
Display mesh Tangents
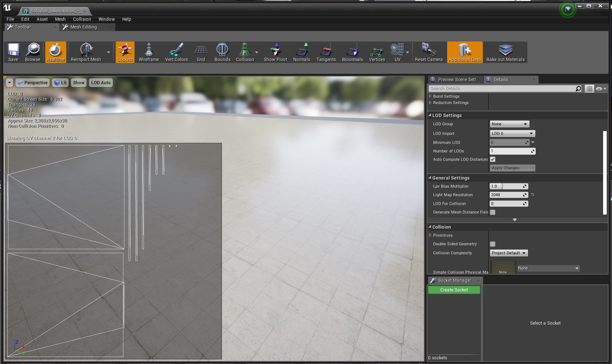tap(326, 52)
